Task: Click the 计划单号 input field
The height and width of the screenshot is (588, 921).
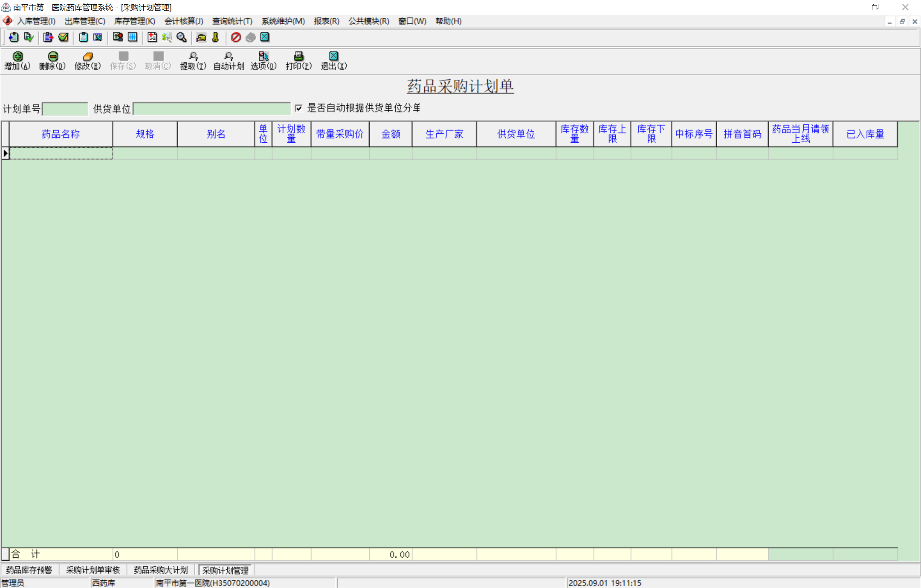Action: pos(65,109)
